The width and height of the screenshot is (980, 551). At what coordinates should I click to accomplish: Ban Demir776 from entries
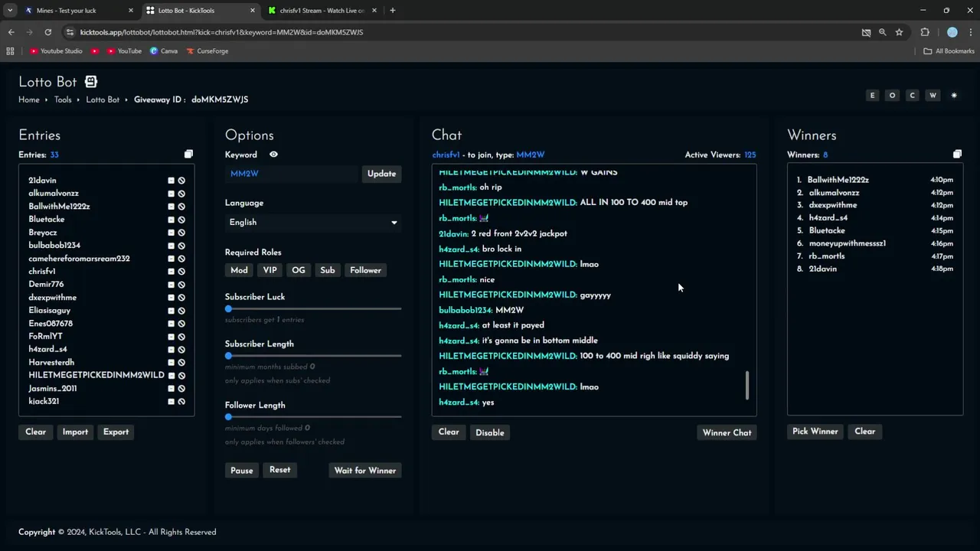(181, 285)
